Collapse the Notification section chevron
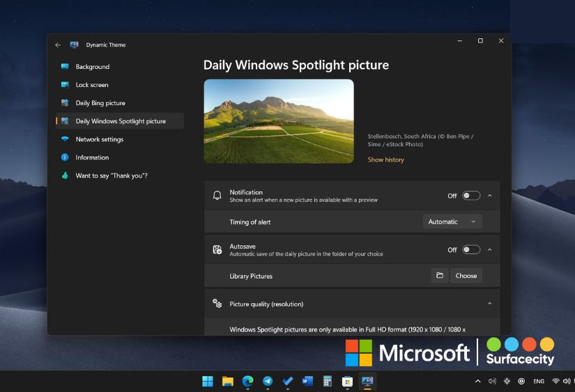575x392 pixels. pyautogui.click(x=490, y=196)
